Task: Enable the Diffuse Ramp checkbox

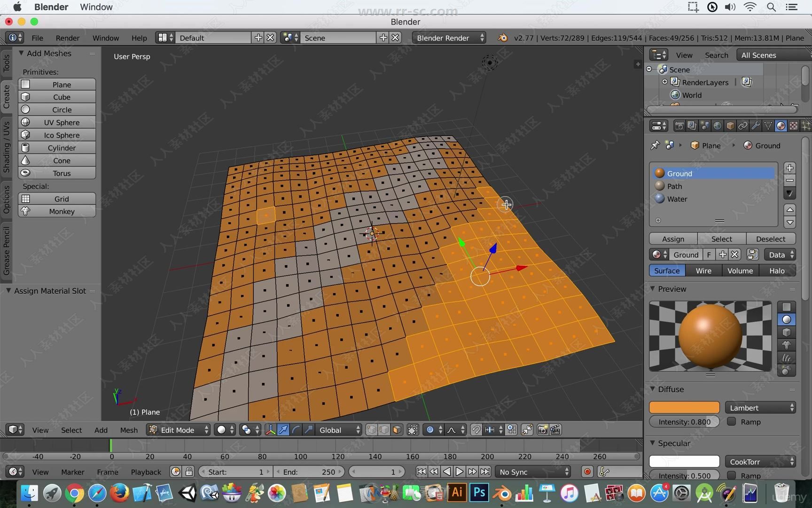Action: [731, 421]
